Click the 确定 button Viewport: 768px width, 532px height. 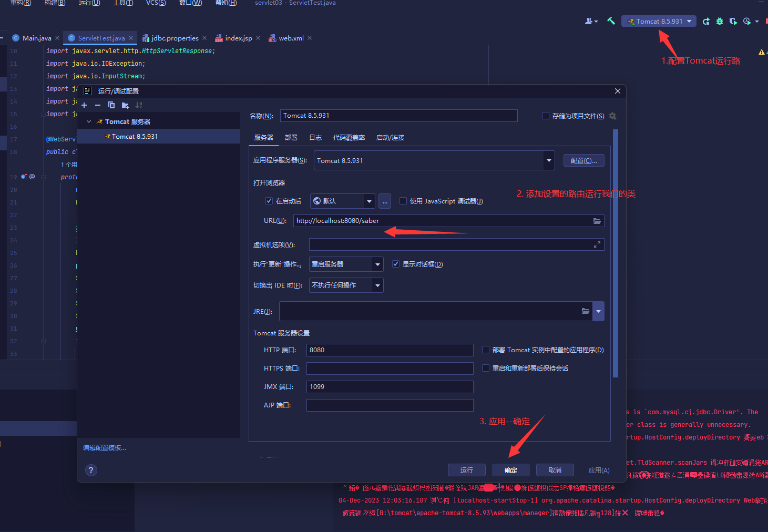(x=510, y=470)
